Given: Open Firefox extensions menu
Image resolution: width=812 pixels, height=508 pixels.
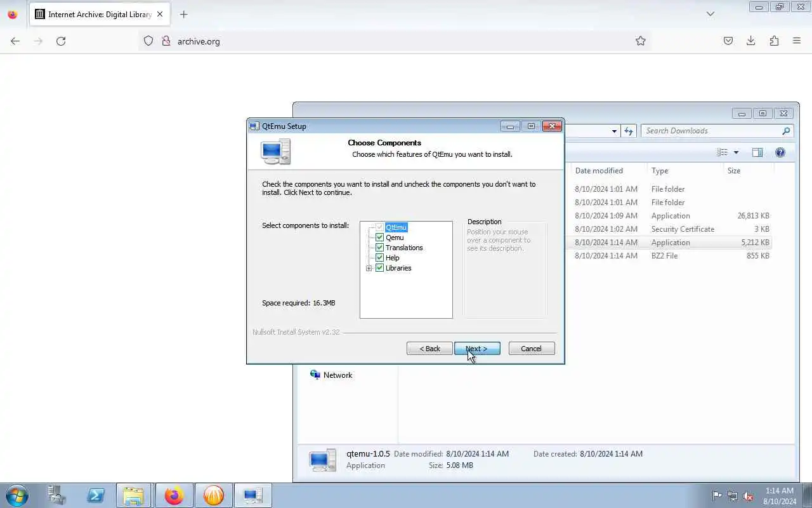Looking at the screenshot, I should [774, 41].
